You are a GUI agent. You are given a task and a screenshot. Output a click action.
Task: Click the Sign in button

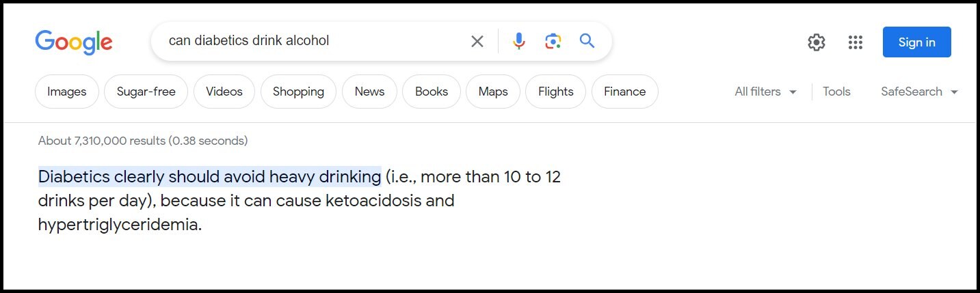click(x=916, y=42)
